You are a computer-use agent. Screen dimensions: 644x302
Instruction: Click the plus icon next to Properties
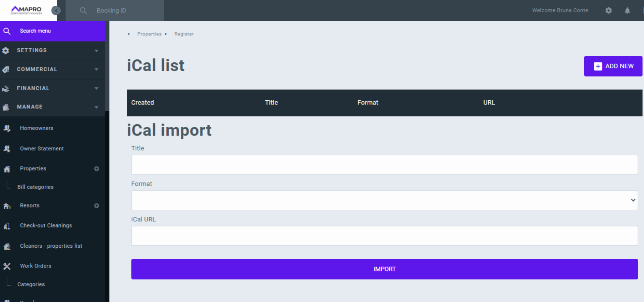click(97, 169)
